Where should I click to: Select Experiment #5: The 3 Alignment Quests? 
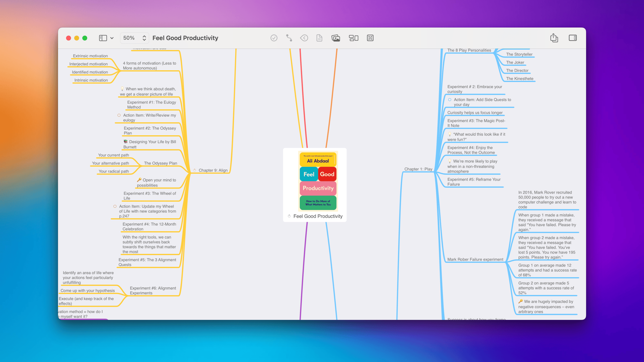coord(147,262)
